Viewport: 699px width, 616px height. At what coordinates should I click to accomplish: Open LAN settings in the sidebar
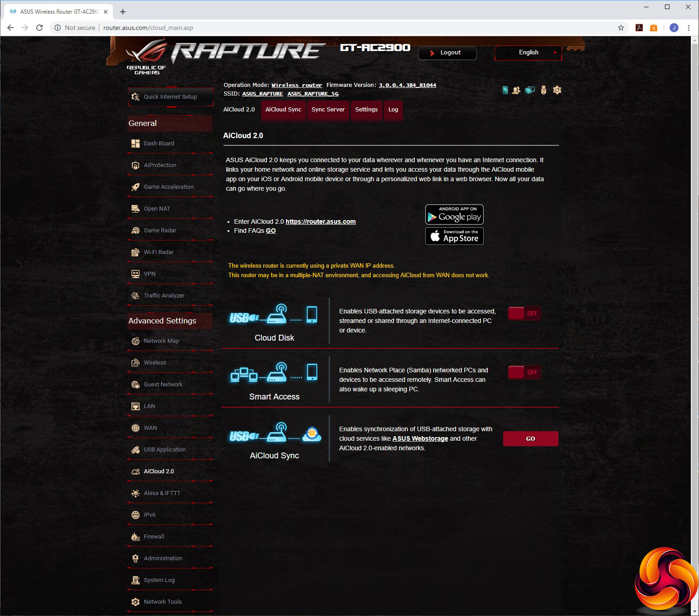click(170, 406)
